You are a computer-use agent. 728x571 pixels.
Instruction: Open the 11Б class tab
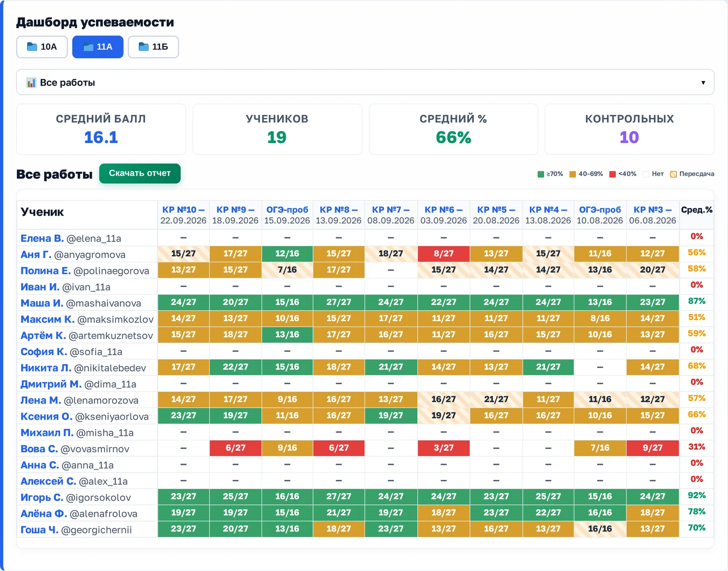153,47
